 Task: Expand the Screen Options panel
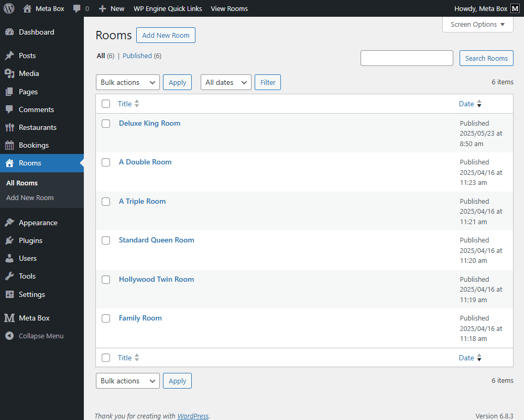pos(477,25)
